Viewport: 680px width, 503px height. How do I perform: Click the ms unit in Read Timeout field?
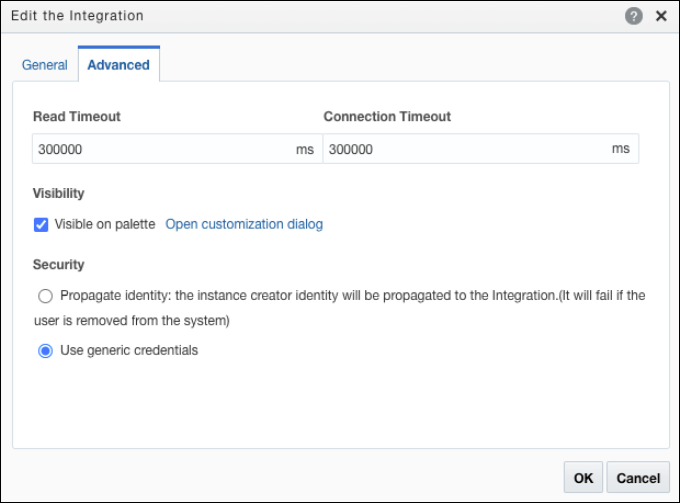click(304, 149)
